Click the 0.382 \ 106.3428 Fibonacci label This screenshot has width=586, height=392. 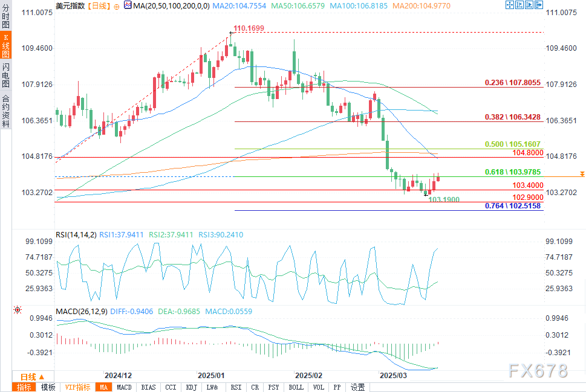pyautogui.click(x=513, y=117)
